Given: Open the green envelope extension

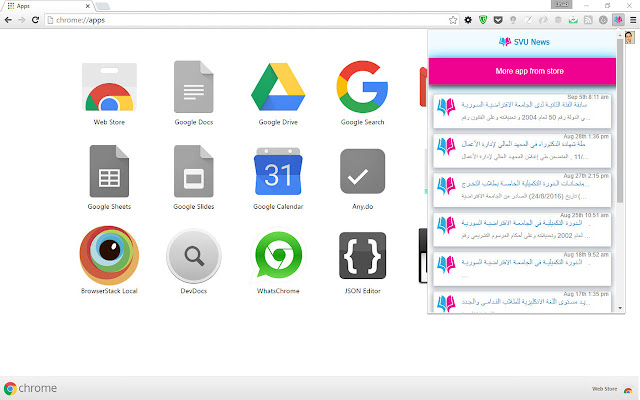Looking at the screenshot, I should (573, 20).
